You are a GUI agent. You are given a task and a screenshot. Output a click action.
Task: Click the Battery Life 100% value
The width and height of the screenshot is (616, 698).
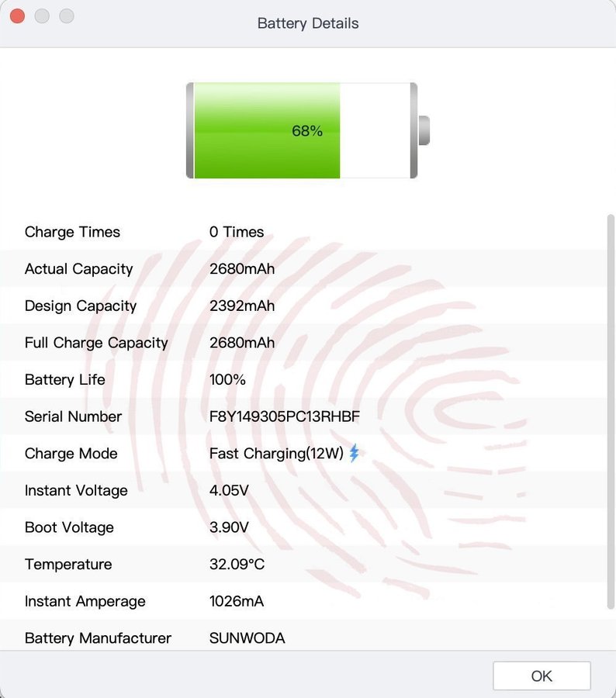[227, 379]
